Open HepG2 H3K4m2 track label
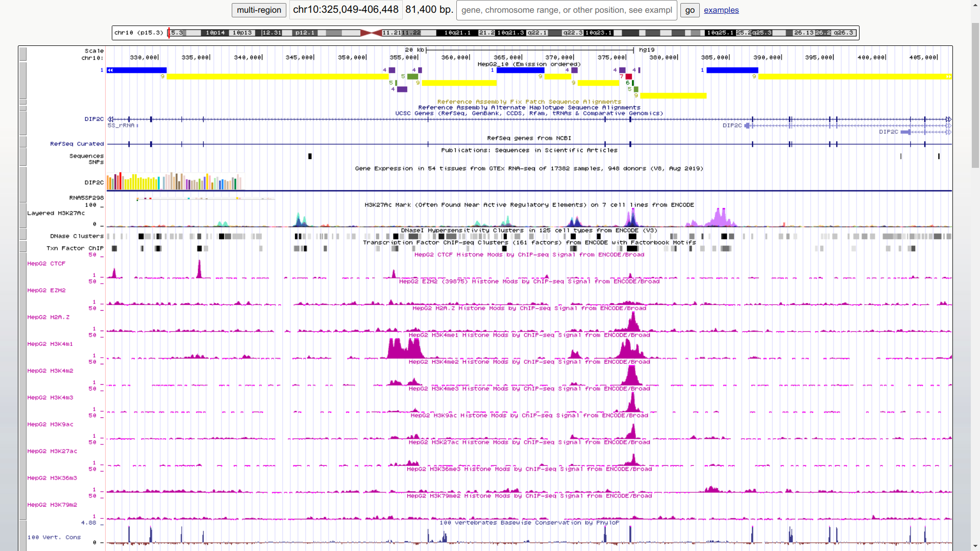This screenshot has width=980, height=551. point(50,371)
